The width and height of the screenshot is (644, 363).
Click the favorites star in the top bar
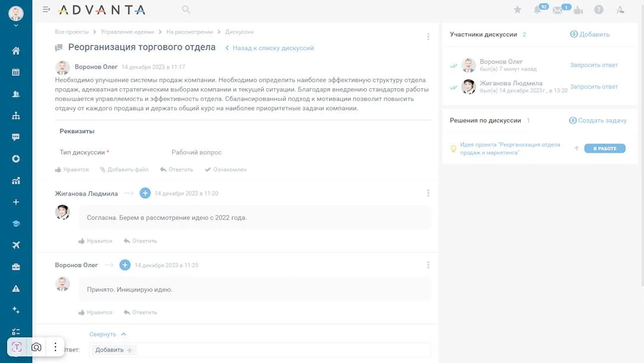(518, 10)
